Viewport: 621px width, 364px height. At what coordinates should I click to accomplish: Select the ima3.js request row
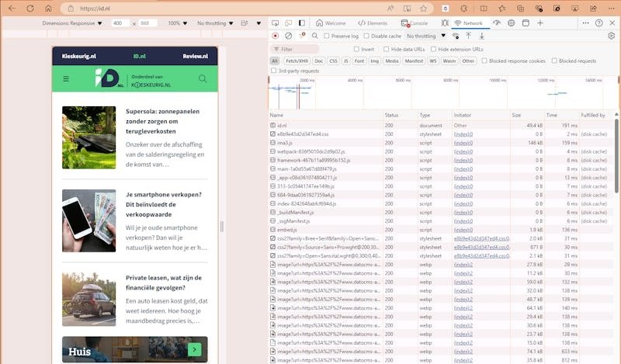coord(442,143)
